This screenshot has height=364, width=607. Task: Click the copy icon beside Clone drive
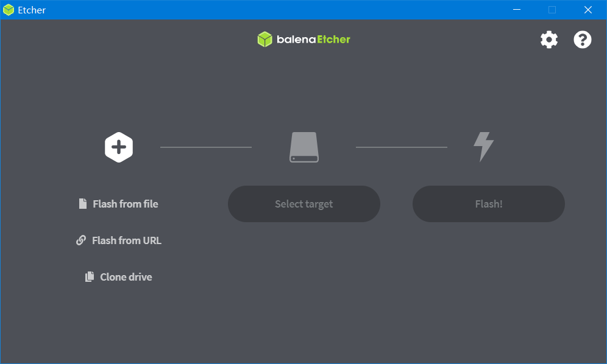coord(90,277)
